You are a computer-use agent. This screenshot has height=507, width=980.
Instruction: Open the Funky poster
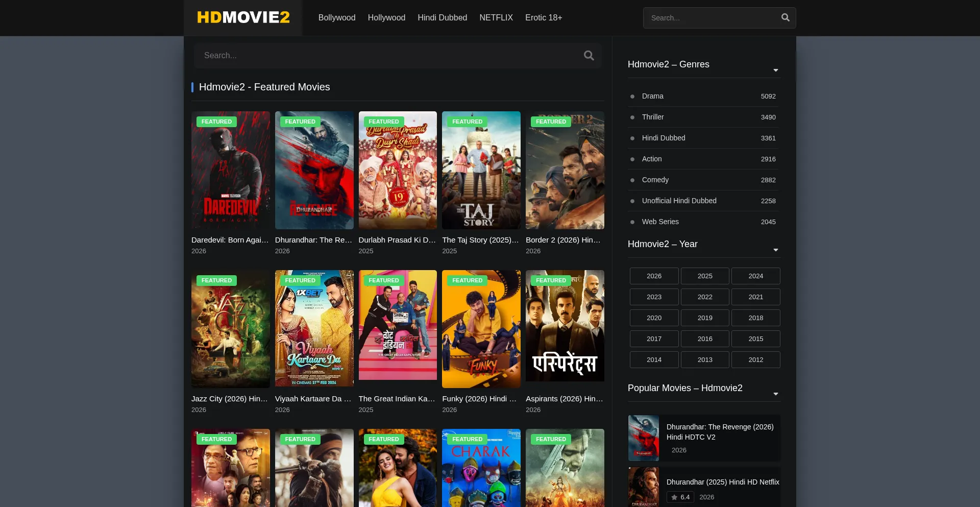pyautogui.click(x=481, y=329)
